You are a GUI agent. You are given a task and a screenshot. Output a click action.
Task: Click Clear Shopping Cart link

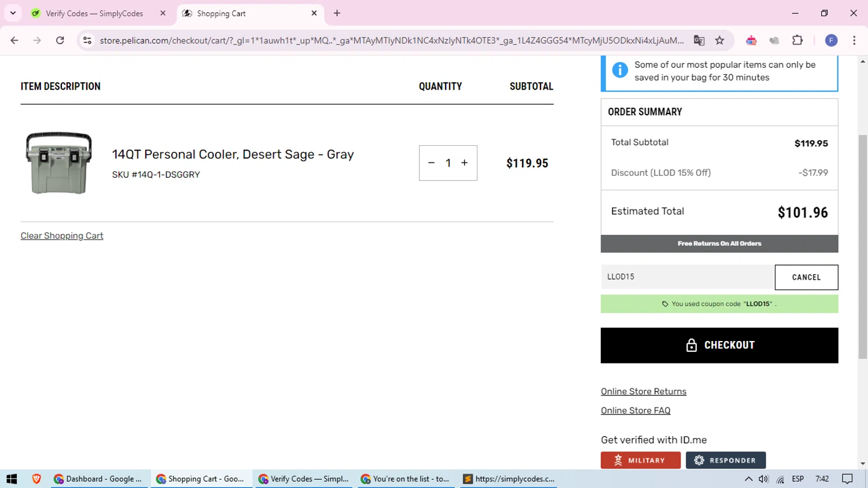pyautogui.click(x=62, y=236)
